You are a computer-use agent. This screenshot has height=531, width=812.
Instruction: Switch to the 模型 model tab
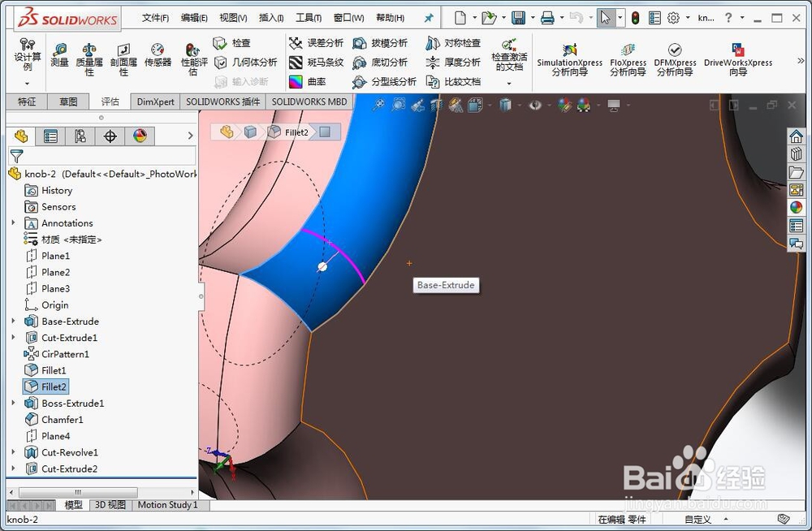(73, 504)
